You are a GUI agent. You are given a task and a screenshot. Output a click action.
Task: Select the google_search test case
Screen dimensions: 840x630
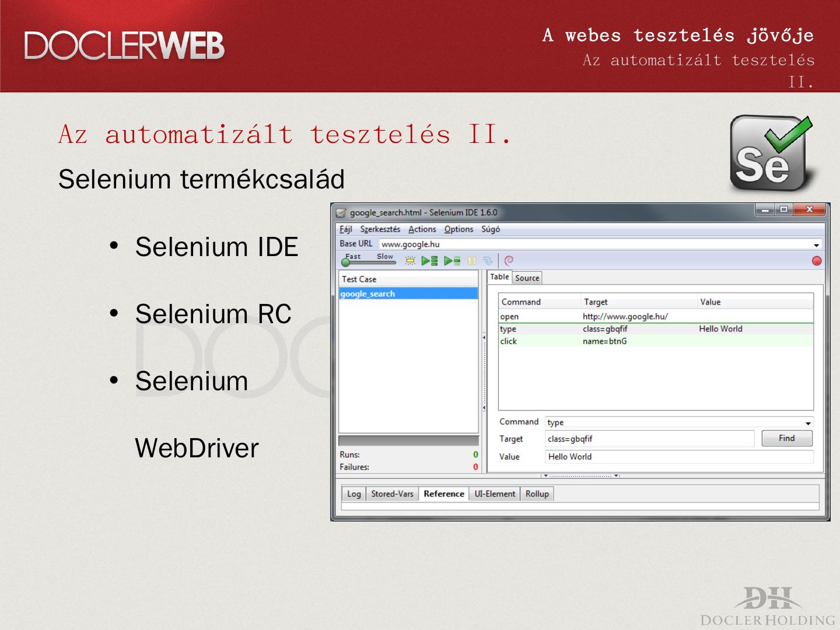tap(408, 294)
